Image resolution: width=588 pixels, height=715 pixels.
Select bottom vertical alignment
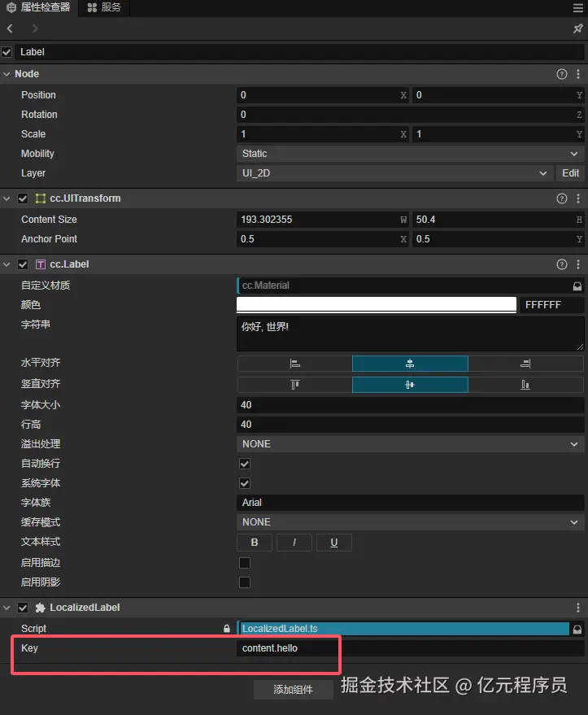pyautogui.click(x=525, y=384)
